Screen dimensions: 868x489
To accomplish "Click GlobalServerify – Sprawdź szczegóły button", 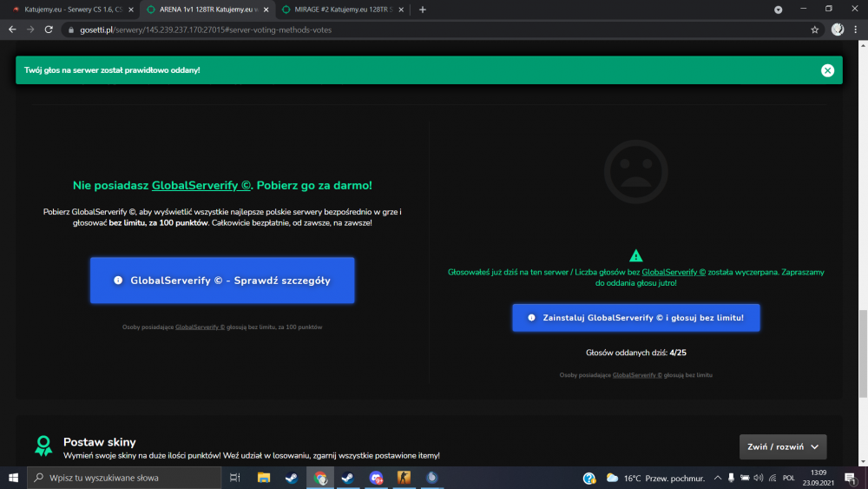I will click(222, 281).
